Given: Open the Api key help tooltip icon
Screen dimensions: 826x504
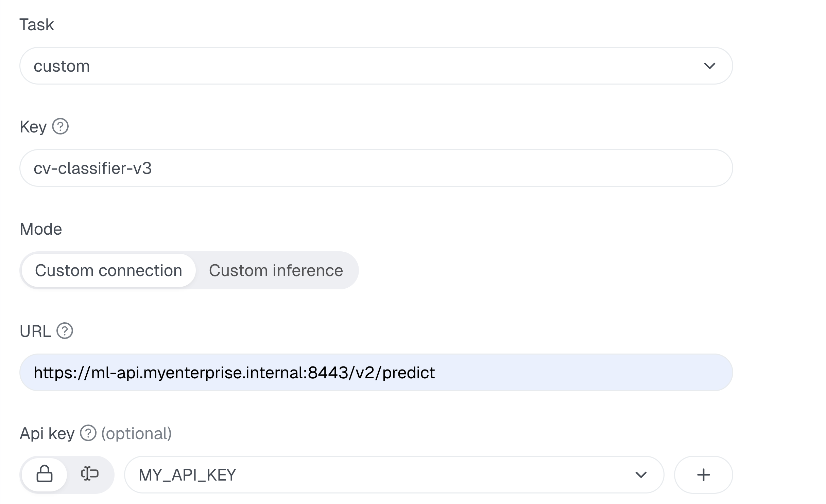Looking at the screenshot, I should (88, 433).
